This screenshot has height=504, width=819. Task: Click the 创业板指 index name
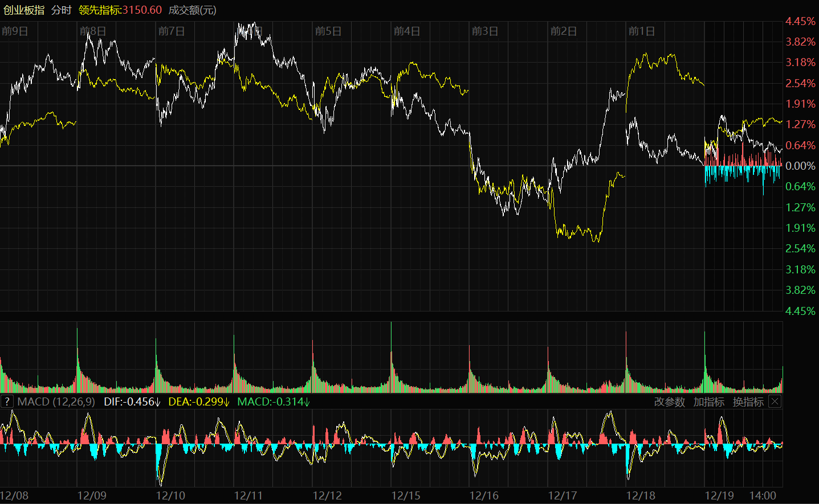click(23, 10)
